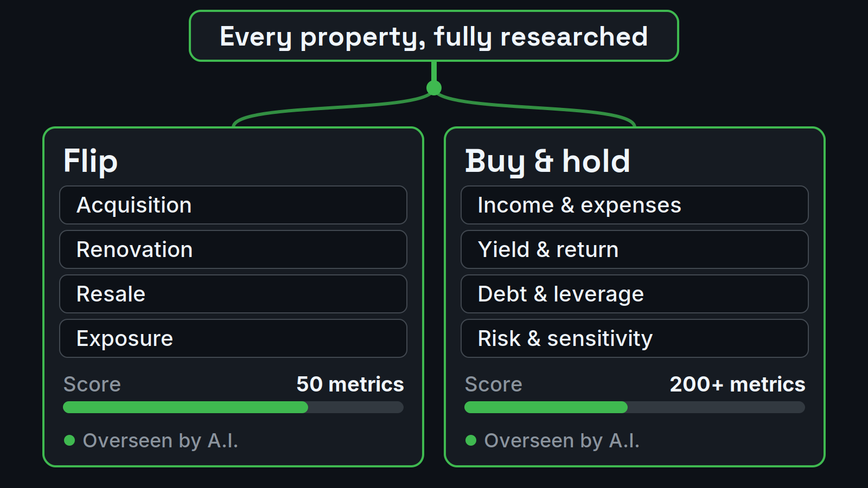Click the Flip card heading

[x=91, y=161]
